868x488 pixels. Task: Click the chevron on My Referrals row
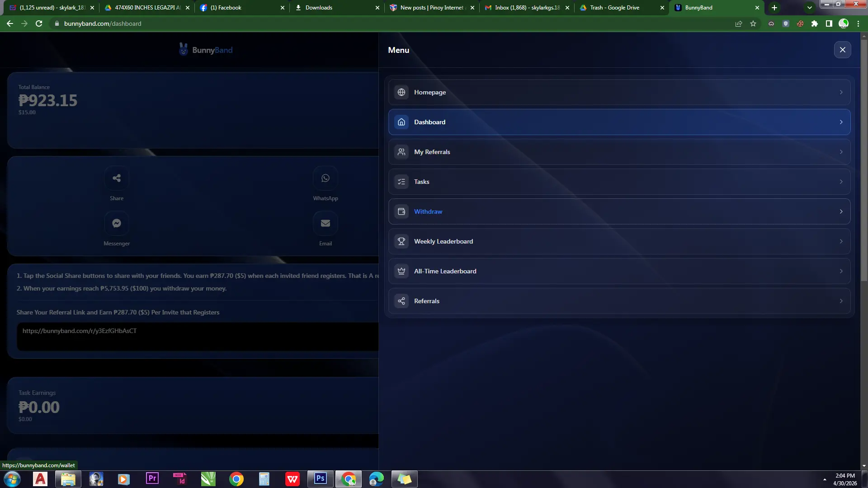pyautogui.click(x=841, y=152)
